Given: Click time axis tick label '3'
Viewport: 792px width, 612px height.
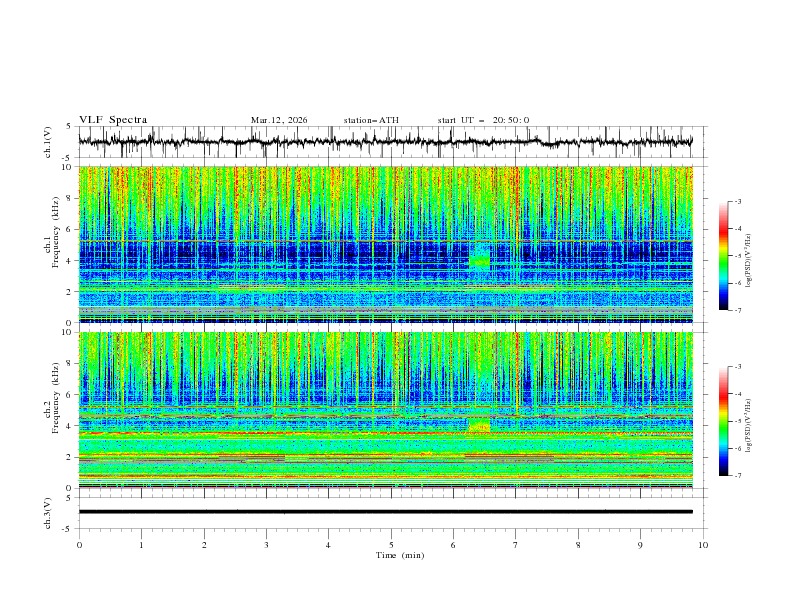Looking at the screenshot, I should [266, 545].
